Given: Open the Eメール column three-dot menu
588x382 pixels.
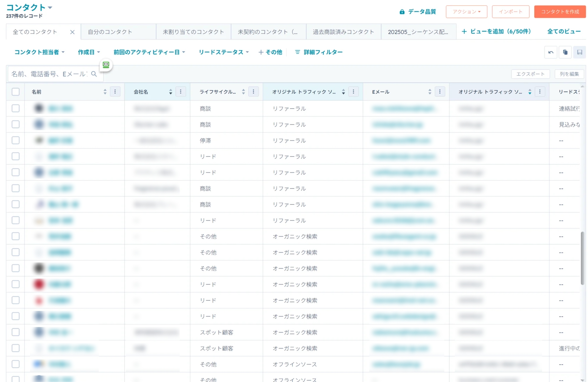Looking at the screenshot, I should pyautogui.click(x=440, y=92).
